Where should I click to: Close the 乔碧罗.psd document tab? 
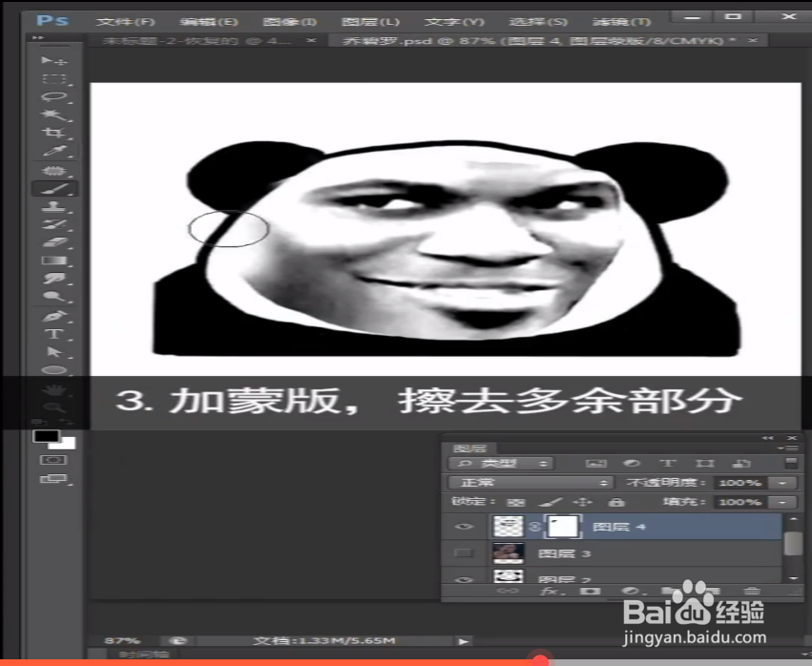(x=753, y=40)
